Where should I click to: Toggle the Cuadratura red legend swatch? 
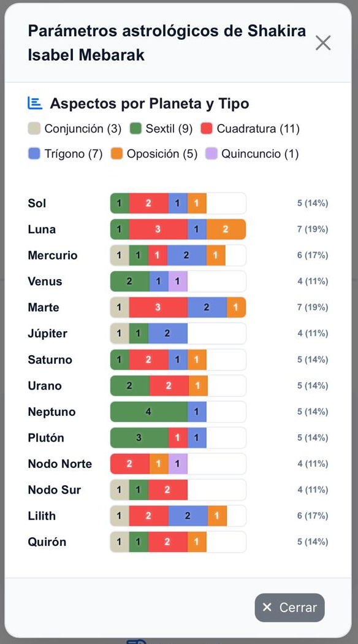(x=207, y=129)
